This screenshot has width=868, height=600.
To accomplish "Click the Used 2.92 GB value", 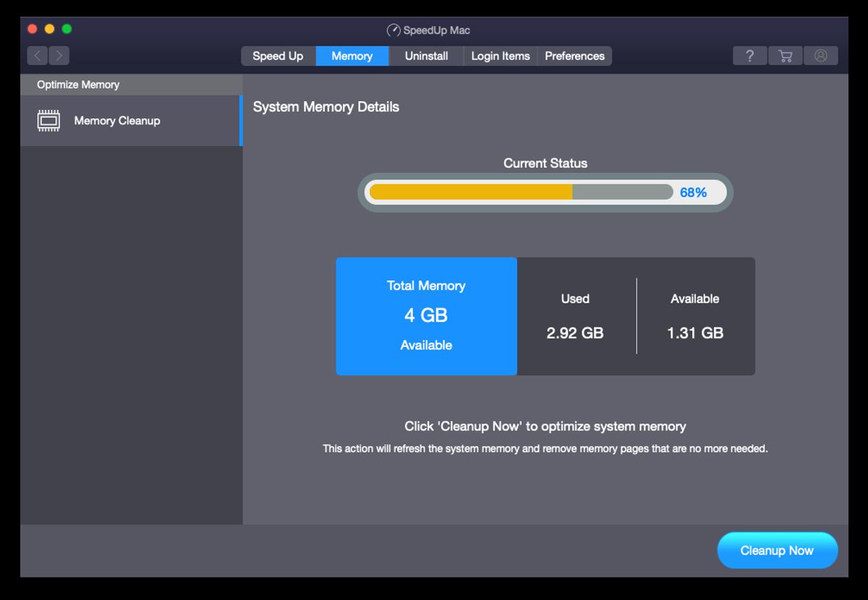I will click(575, 333).
